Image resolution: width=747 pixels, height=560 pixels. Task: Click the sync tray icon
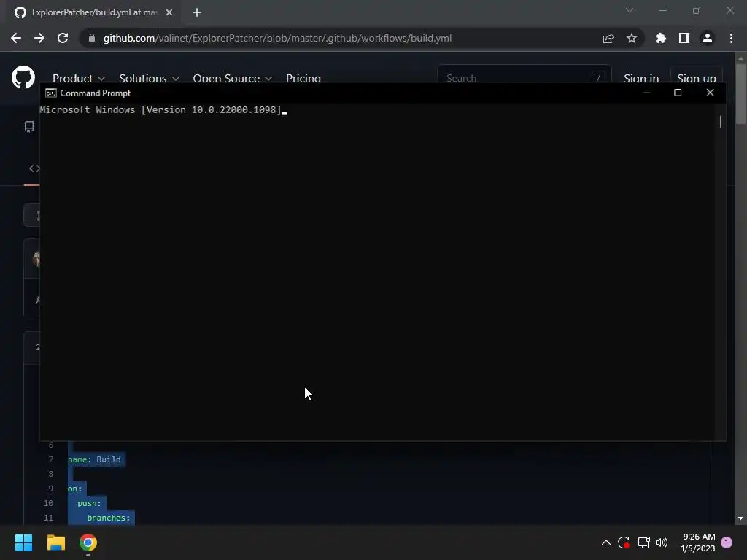coord(624,542)
